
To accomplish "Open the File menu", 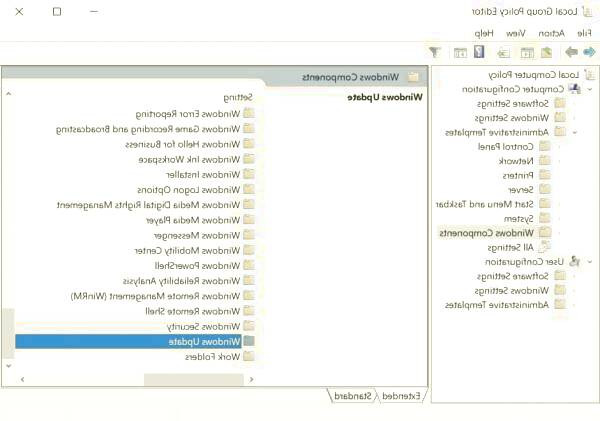I will [584, 34].
